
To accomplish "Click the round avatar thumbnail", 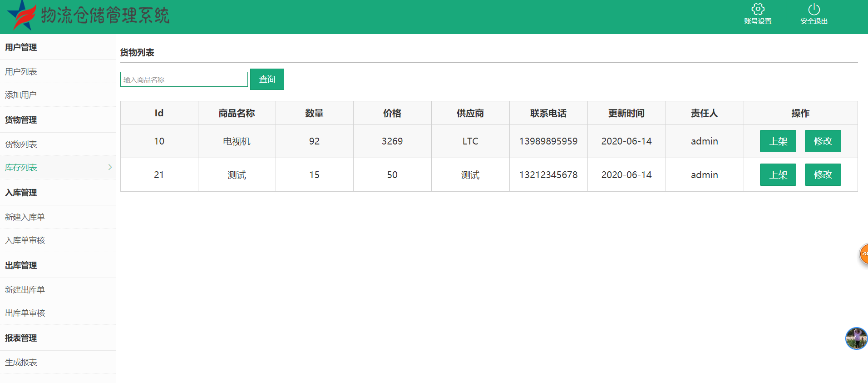I will point(857,338).
